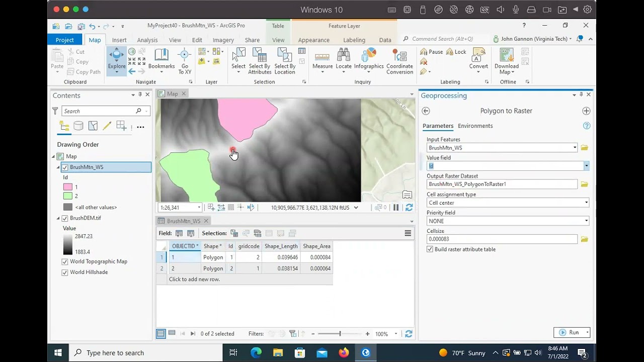Switch Contents to List By Data Source
This screenshot has height=362, width=644.
tap(78, 126)
